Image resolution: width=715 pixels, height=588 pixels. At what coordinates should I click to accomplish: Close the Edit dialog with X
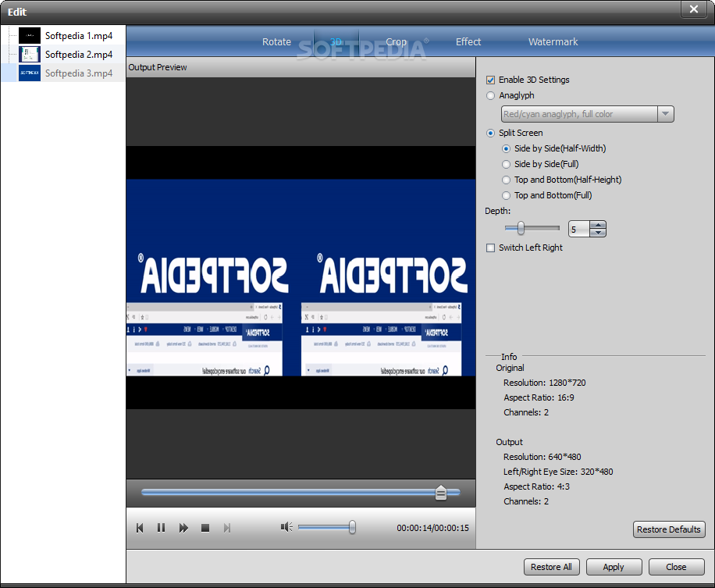pos(694,9)
